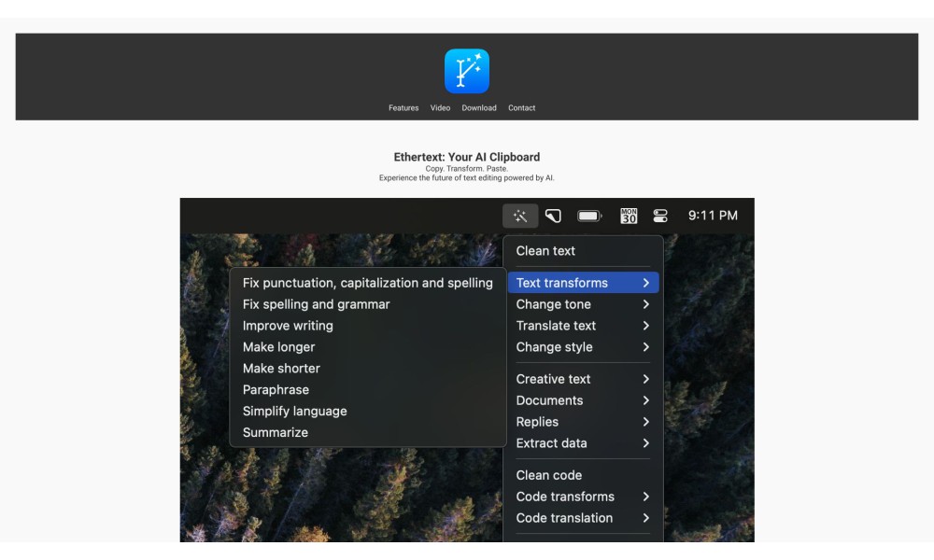Open the MON 30 calendar icon
The width and height of the screenshot is (934, 560).
coord(629,216)
